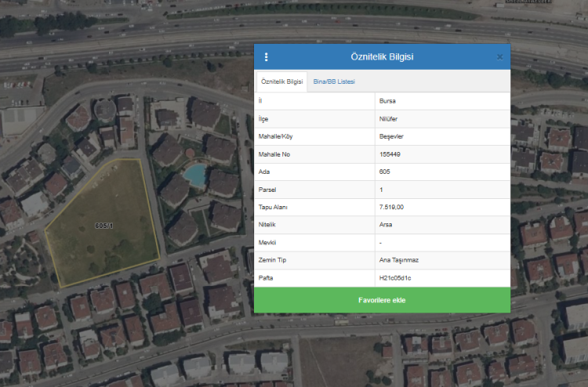Select the Öznitelik Bilgisi tab
Image resolution: width=588 pixels, height=387 pixels.
pyautogui.click(x=281, y=81)
